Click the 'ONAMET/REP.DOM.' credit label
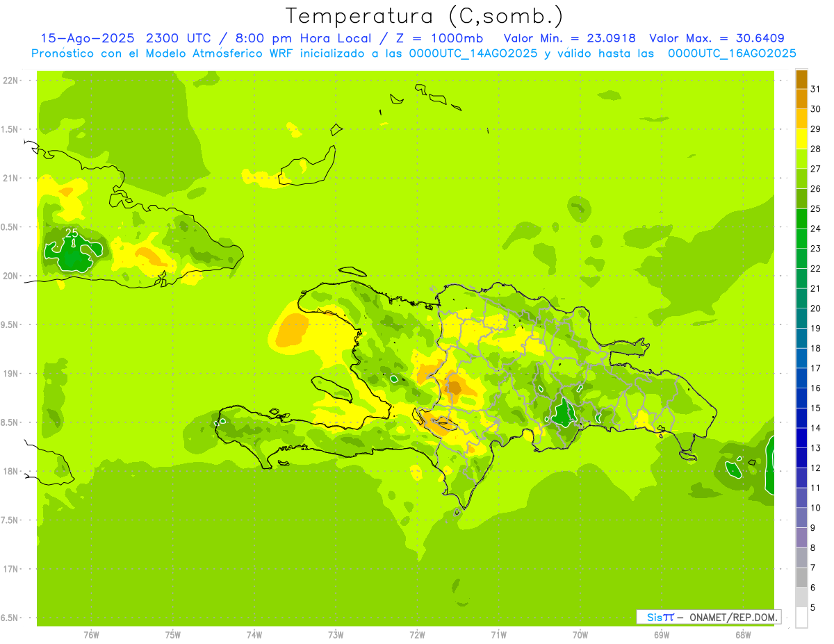The height and width of the screenshot is (644, 834). (x=733, y=617)
